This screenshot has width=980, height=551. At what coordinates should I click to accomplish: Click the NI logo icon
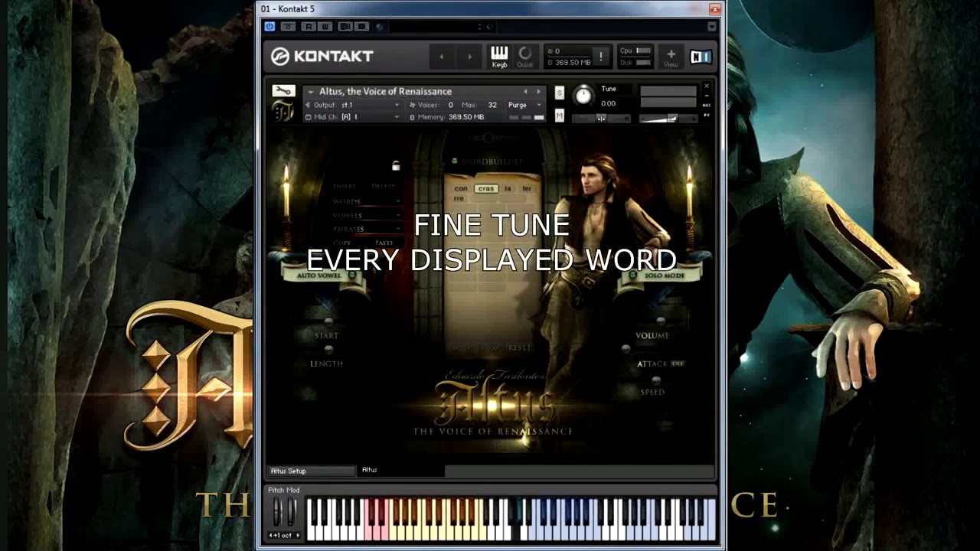point(701,57)
